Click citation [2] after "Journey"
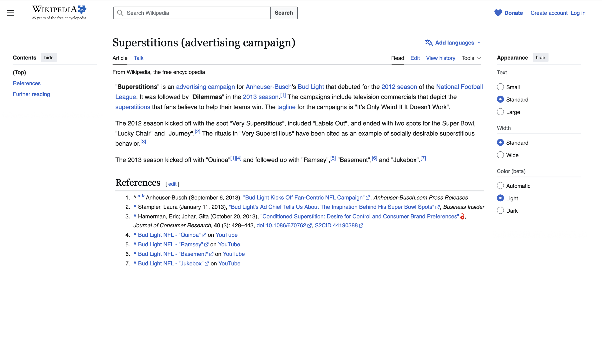602x364 pixels. 197,132
